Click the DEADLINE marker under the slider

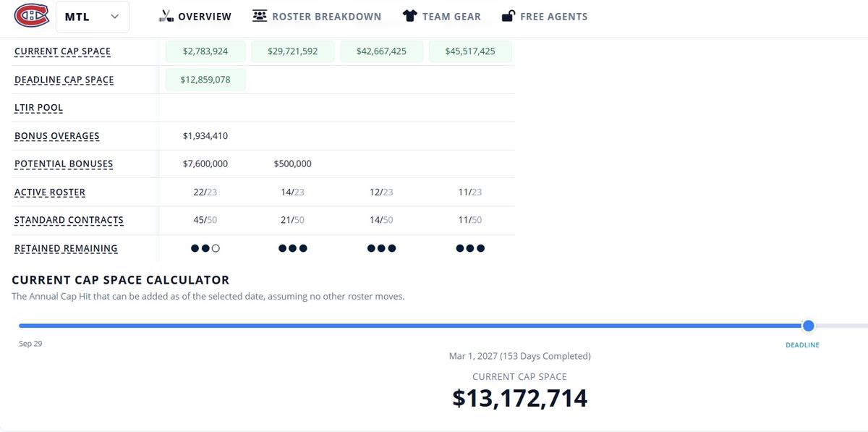point(802,345)
